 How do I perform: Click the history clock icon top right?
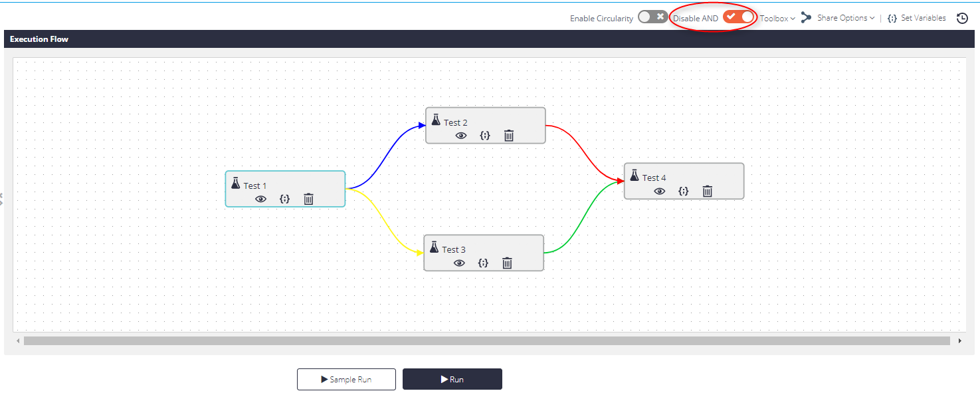(962, 18)
